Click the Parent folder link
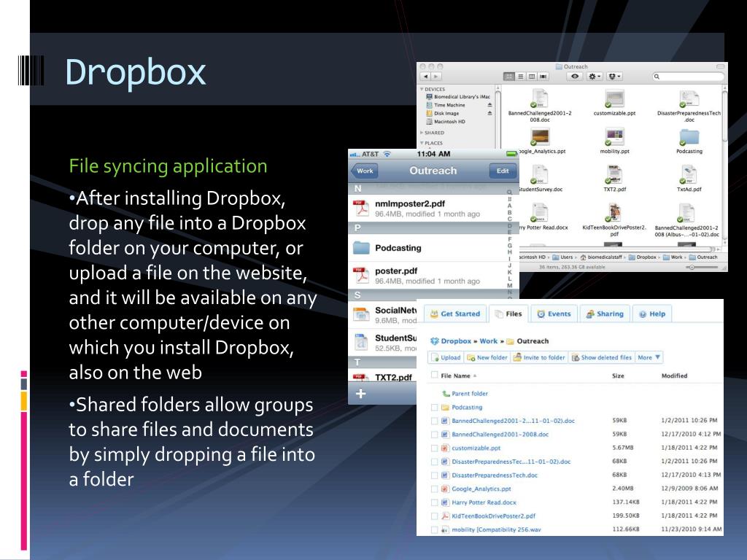Screen dimensions: 747x560 469,394
